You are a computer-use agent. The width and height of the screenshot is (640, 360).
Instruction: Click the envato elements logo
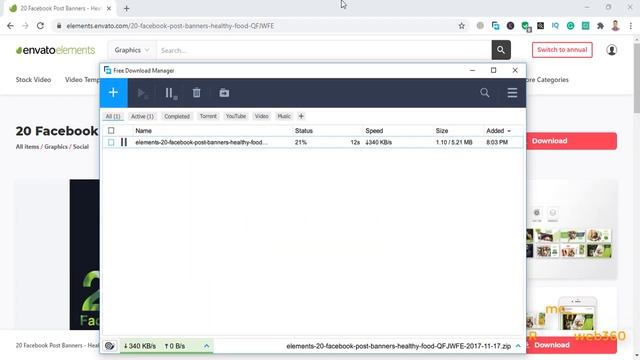55,50
